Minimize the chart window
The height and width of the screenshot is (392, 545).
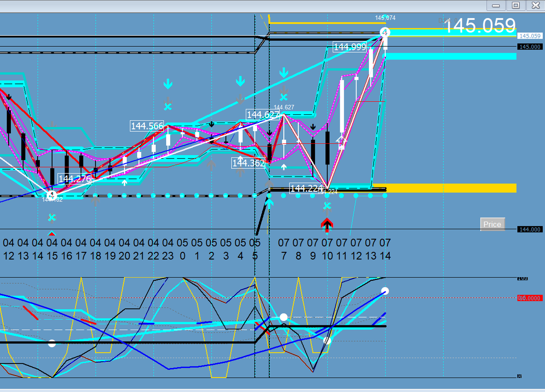pos(496,5)
